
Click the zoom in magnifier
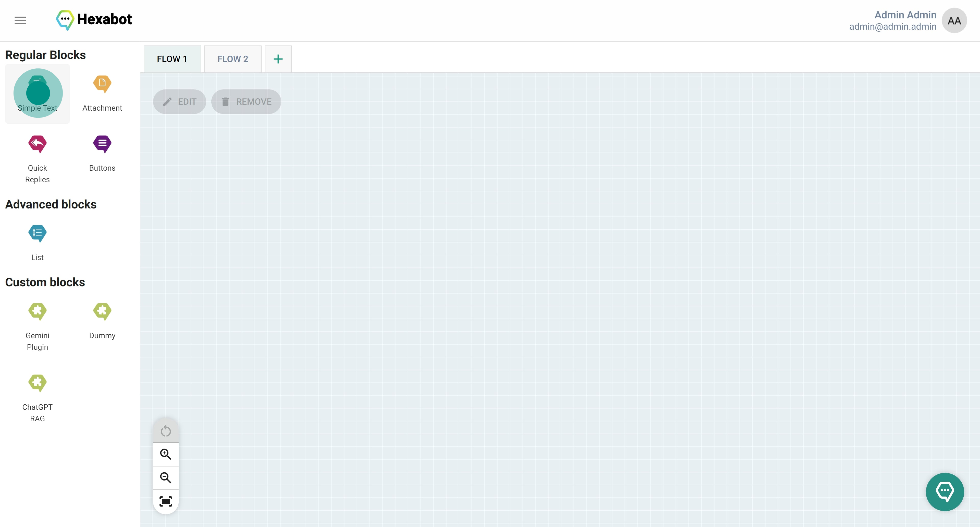coord(165,454)
